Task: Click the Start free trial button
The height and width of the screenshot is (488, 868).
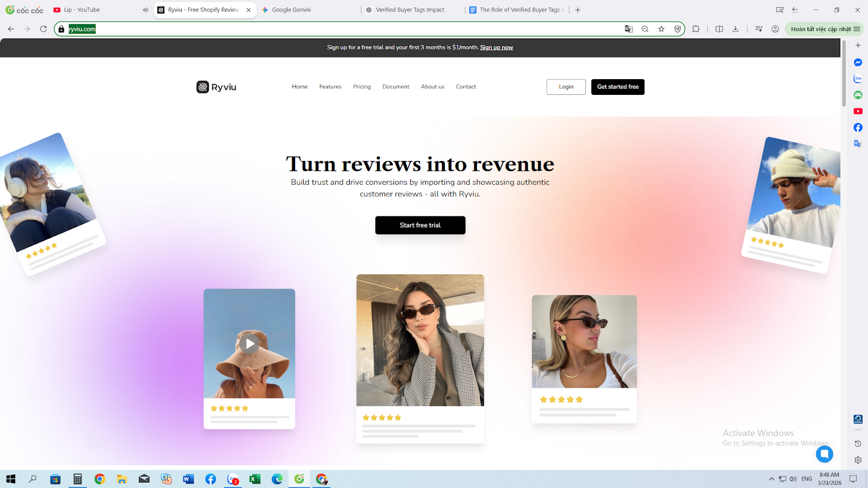Action: 420,225
